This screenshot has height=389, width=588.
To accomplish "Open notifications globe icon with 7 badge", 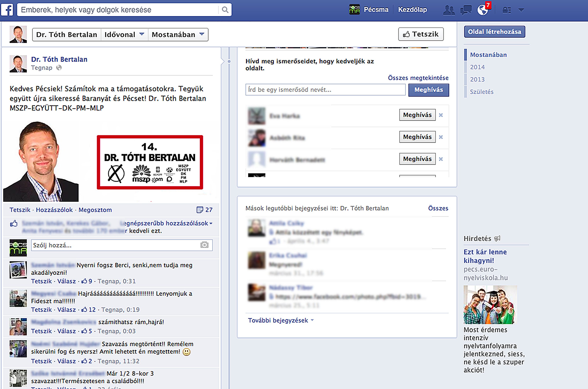I will [x=483, y=10].
